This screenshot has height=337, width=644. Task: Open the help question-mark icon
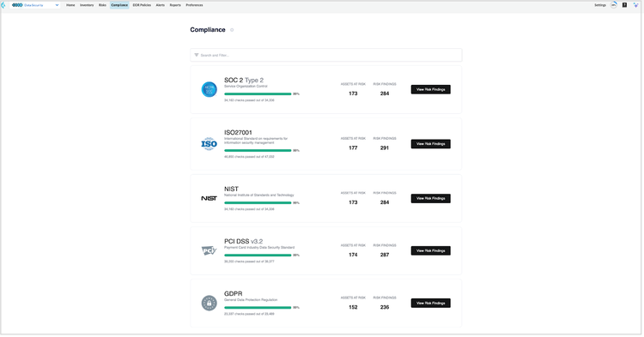pos(624,5)
